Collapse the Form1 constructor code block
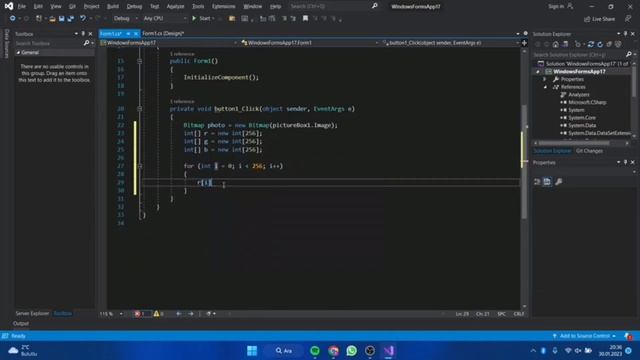This screenshot has width=640, height=360. coord(140,61)
